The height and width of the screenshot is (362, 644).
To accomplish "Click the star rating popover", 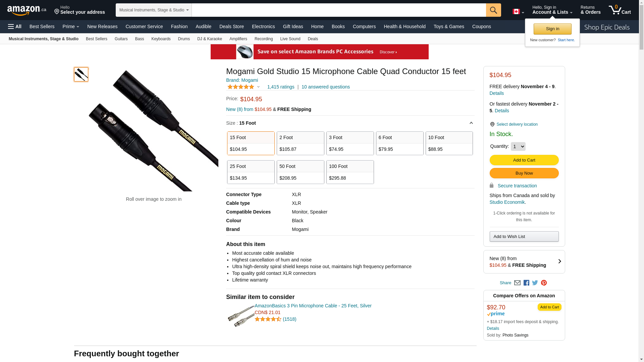I will click(244, 87).
